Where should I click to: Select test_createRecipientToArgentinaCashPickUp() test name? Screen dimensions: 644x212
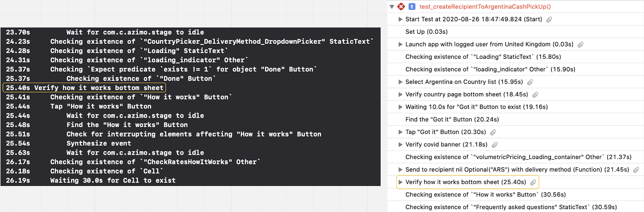(485, 6)
